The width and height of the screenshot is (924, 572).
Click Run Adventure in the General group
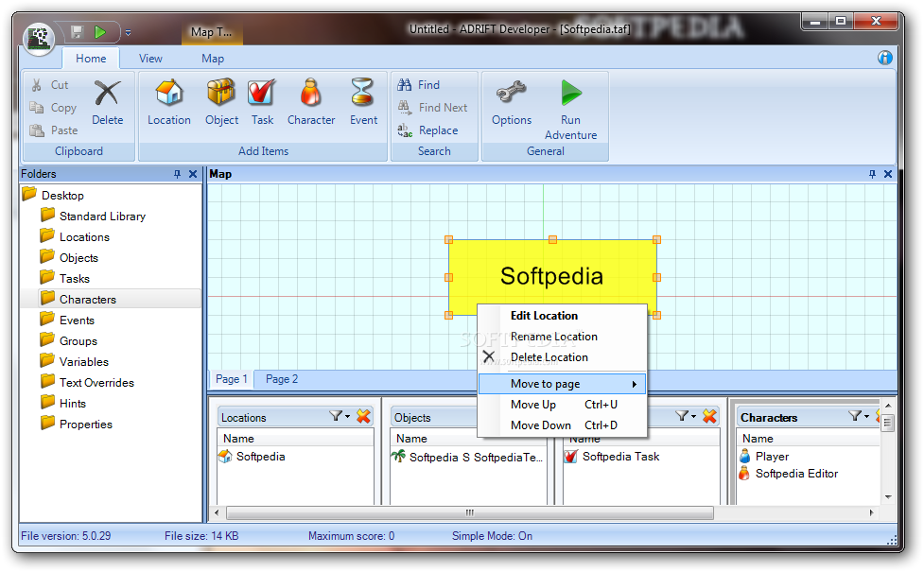[570, 111]
